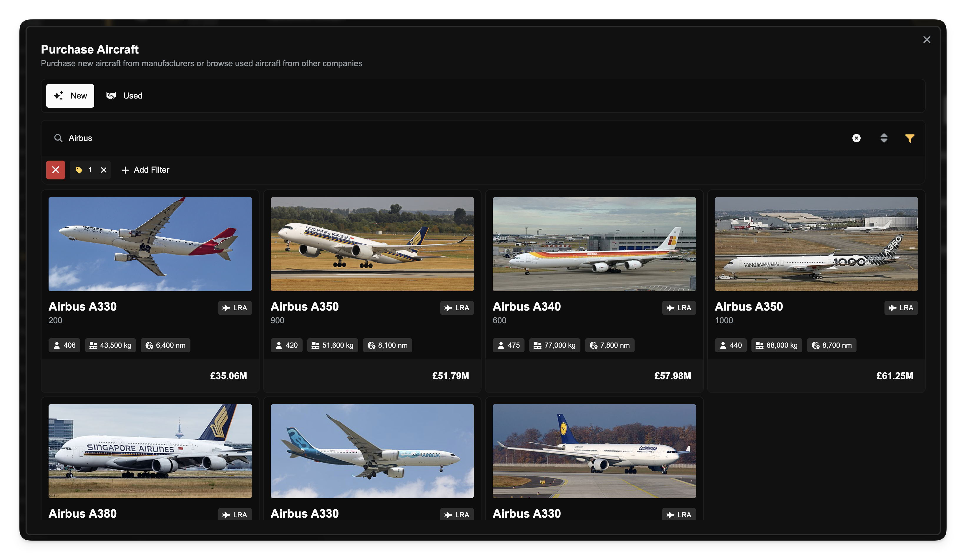
Task: Switch to the Used aircraft tab
Action: pos(124,96)
